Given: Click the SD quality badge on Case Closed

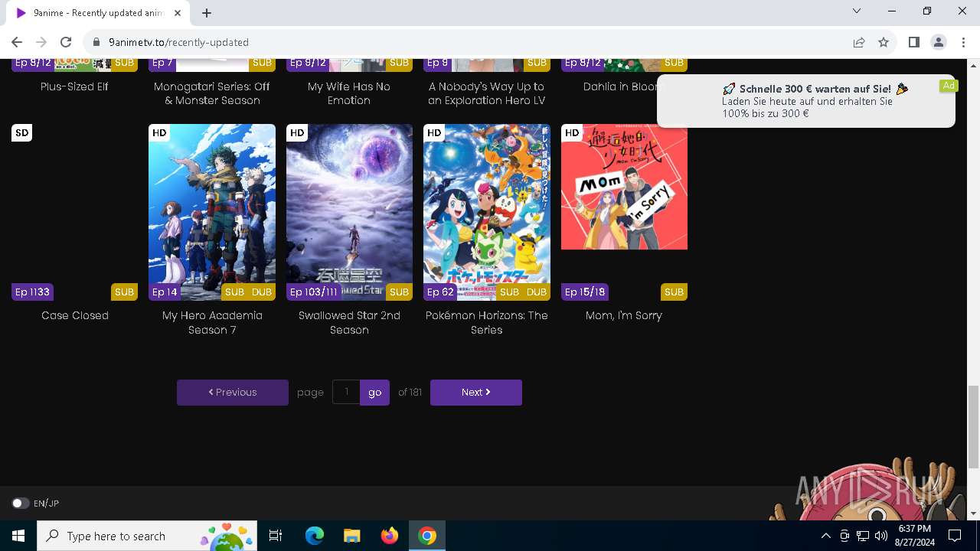Looking at the screenshot, I should tap(21, 133).
